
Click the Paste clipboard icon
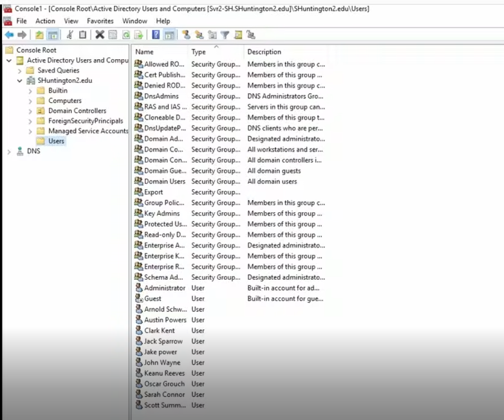82,35
